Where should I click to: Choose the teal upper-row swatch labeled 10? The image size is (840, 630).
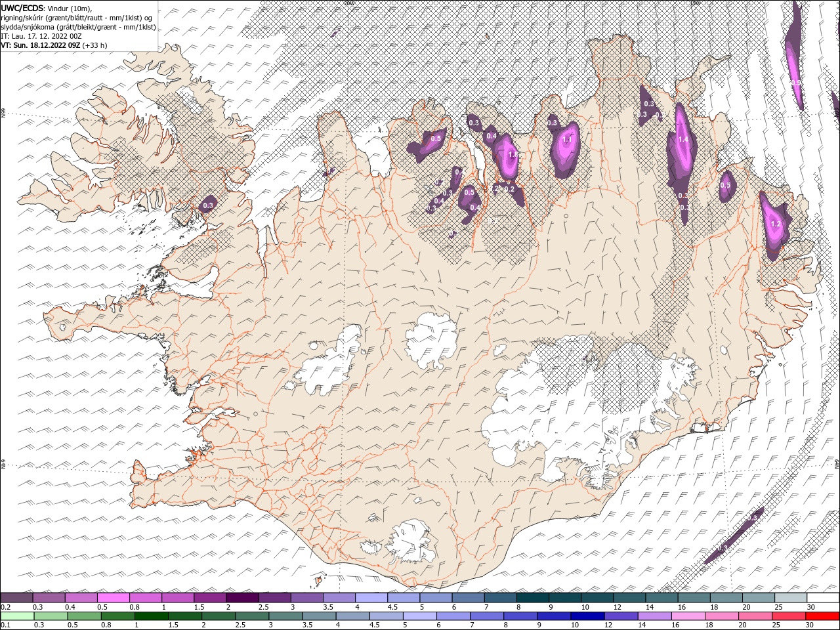coord(597,598)
